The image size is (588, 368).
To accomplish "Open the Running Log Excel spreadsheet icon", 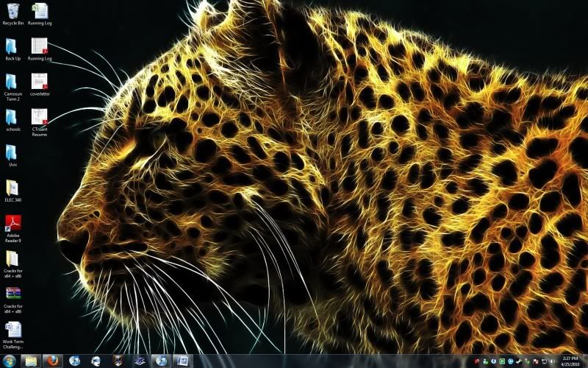I will point(40,14).
